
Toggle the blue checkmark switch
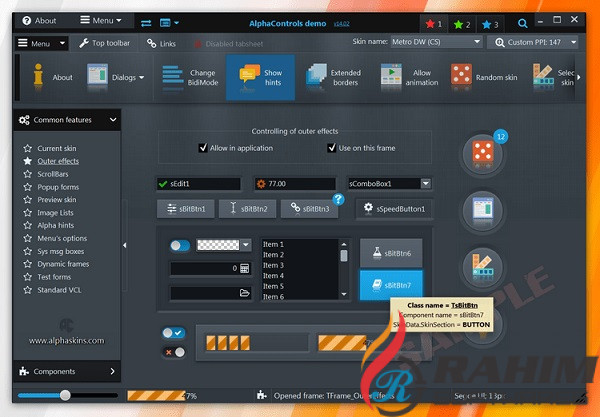(173, 333)
